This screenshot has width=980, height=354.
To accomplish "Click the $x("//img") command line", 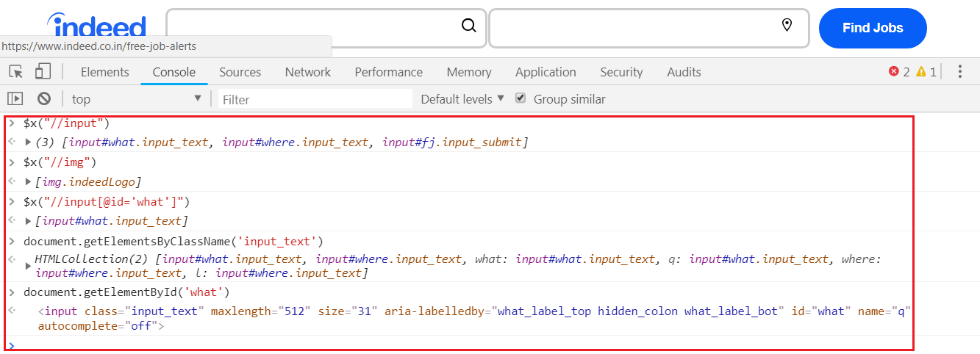I will [60, 162].
